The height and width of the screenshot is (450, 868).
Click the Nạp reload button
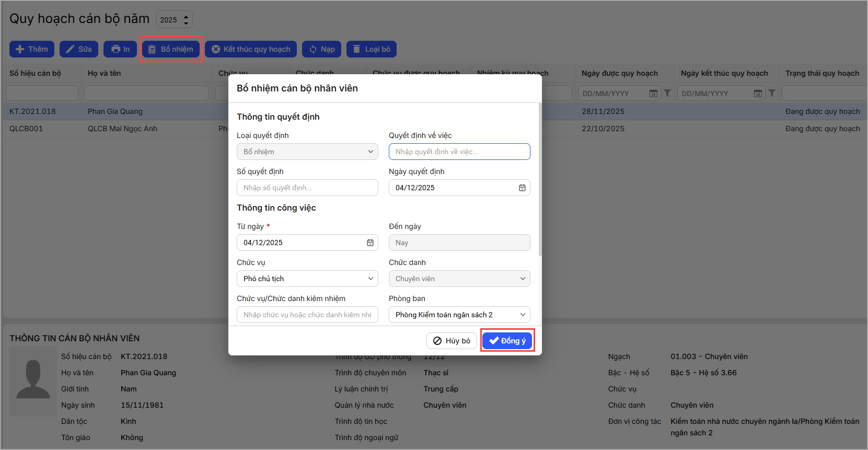click(321, 49)
